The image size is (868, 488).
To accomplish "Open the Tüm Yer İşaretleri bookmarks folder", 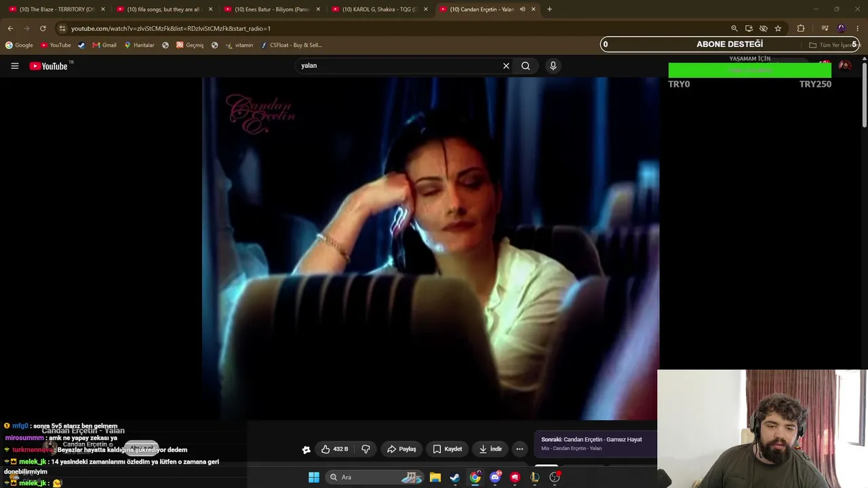I will coord(834,45).
